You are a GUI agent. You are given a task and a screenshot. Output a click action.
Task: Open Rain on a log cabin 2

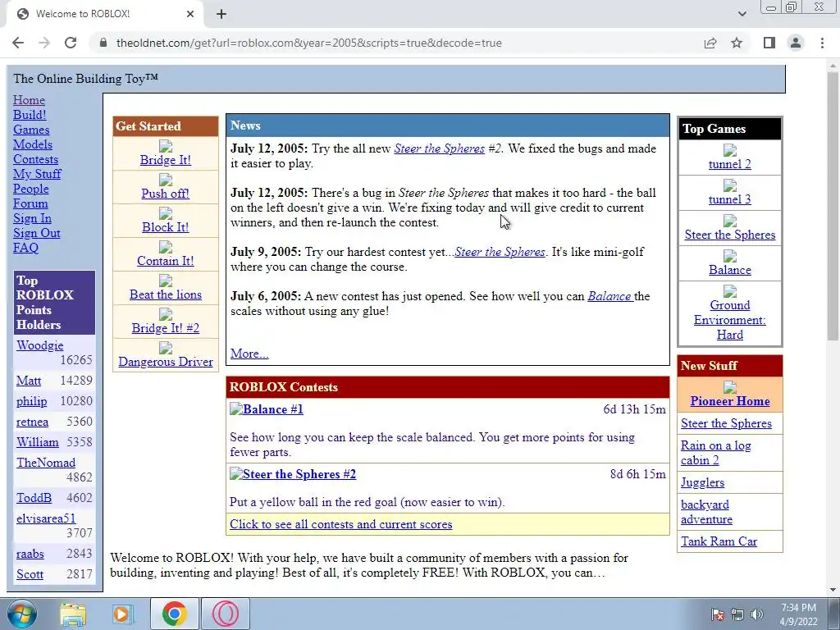coord(715,453)
